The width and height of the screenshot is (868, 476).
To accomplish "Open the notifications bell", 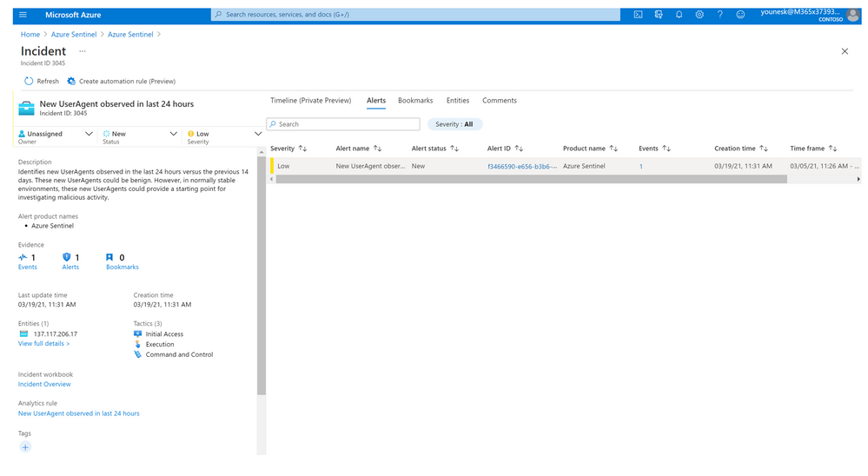I will click(679, 15).
